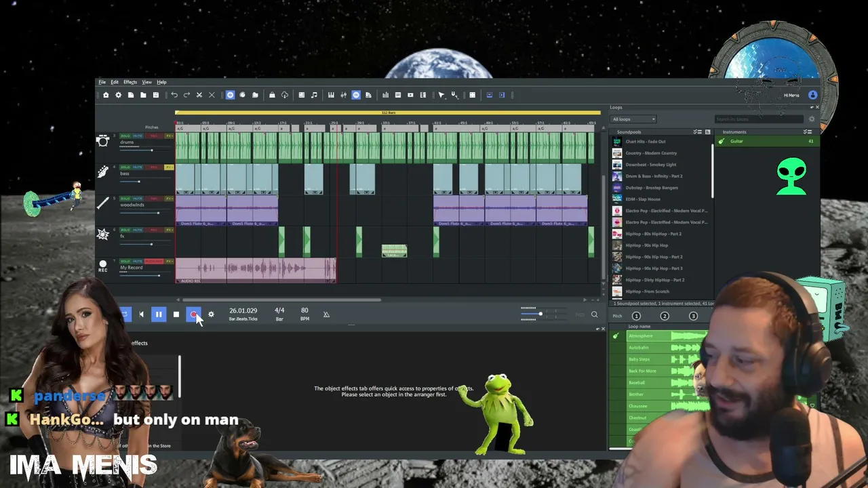Screen dimensions: 868x488
Task: Open the FX menu on My Record track
Action: (x=170, y=261)
